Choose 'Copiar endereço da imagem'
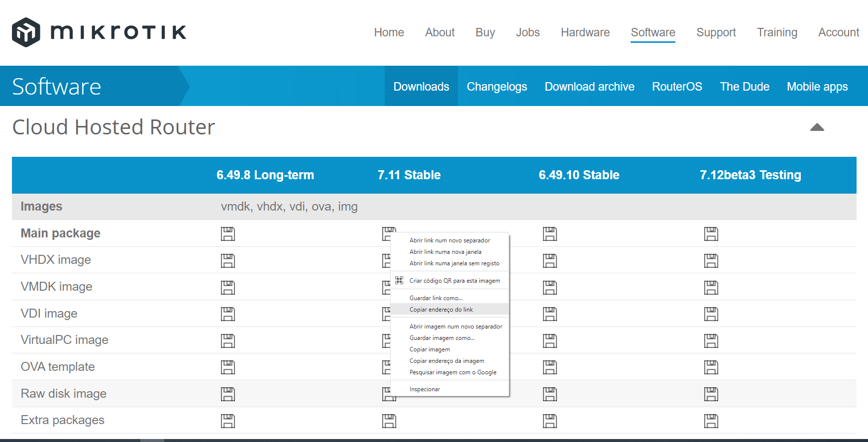The height and width of the screenshot is (442, 868). pyautogui.click(x=450, y=361)
